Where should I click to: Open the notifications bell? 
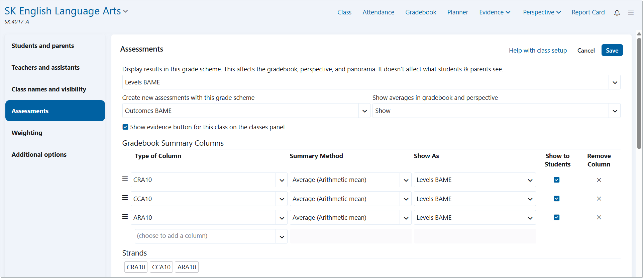(x=617, y=13)
